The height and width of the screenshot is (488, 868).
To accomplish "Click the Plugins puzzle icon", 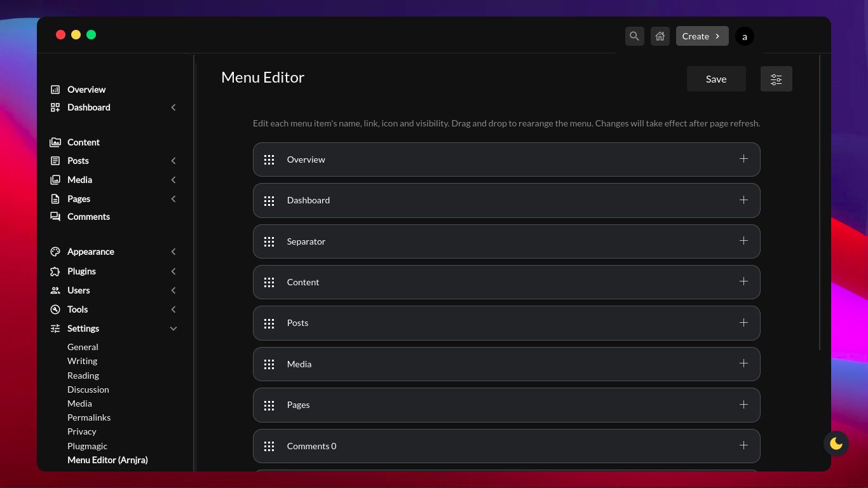I will tap(55, 271).
